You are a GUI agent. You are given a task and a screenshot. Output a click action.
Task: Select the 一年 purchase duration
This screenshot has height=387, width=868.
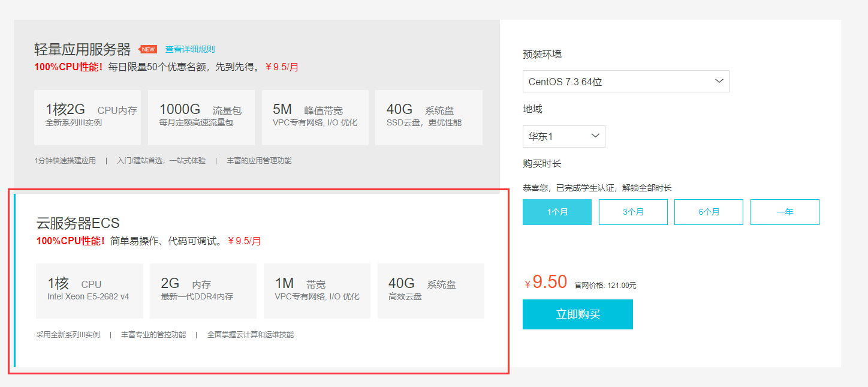785,212
